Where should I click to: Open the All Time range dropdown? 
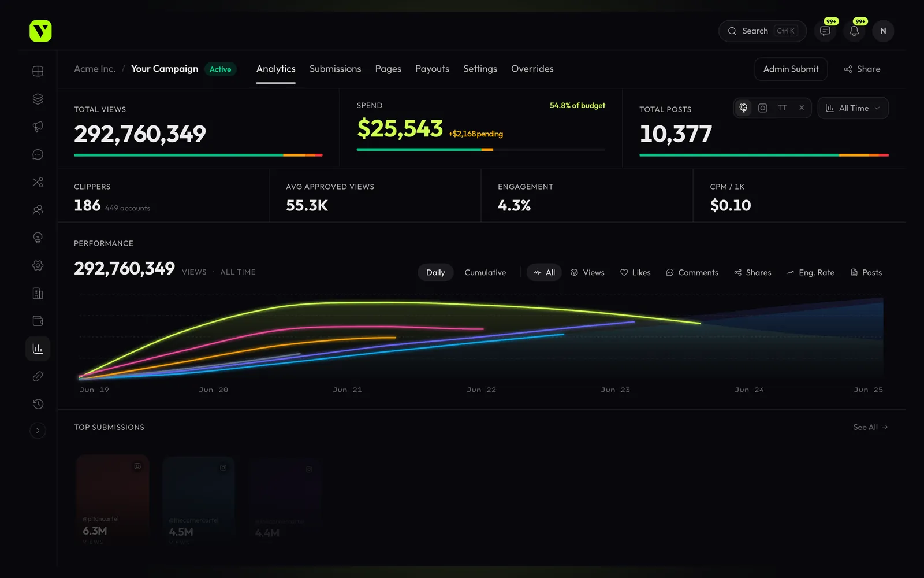(x=853, y=108)
